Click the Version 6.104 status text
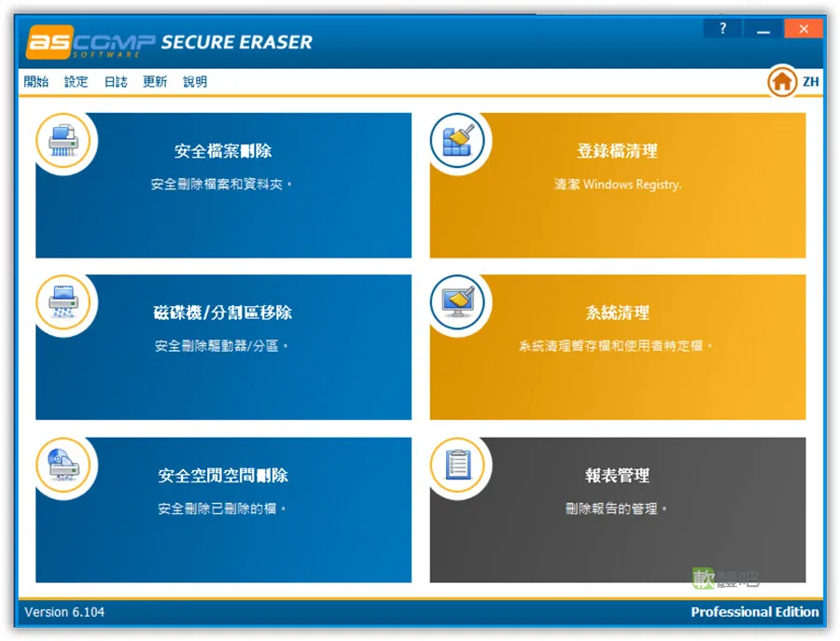 [64, 612]
